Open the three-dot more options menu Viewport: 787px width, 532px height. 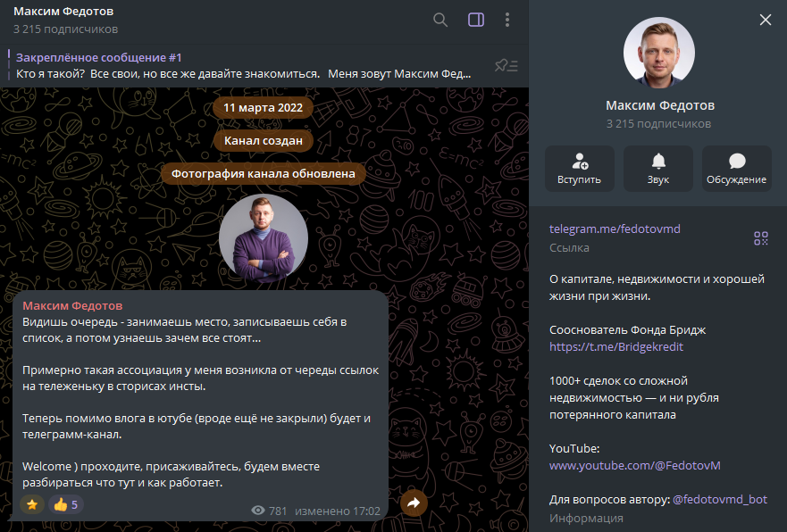(x=507, y=20)
